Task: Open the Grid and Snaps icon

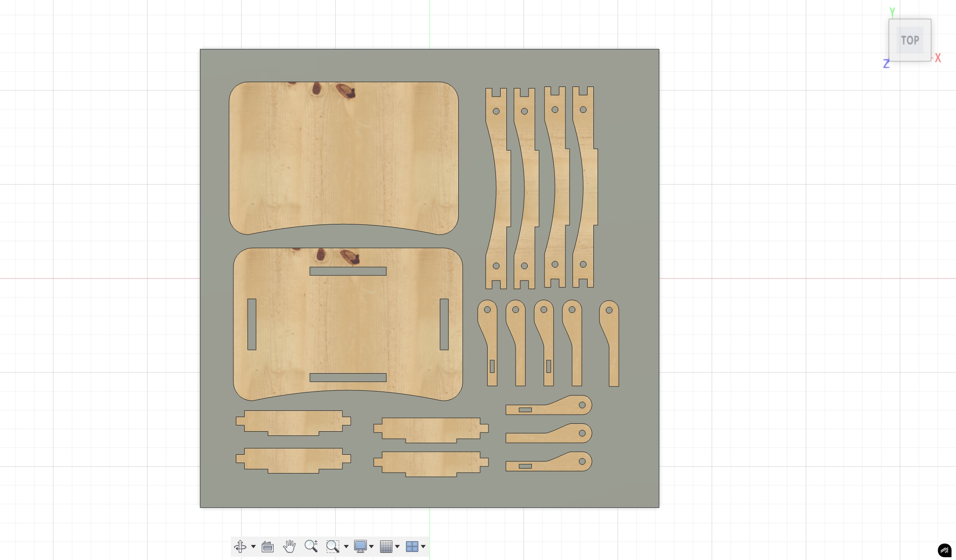Action: pyautogui.click(x=386, y=546)
